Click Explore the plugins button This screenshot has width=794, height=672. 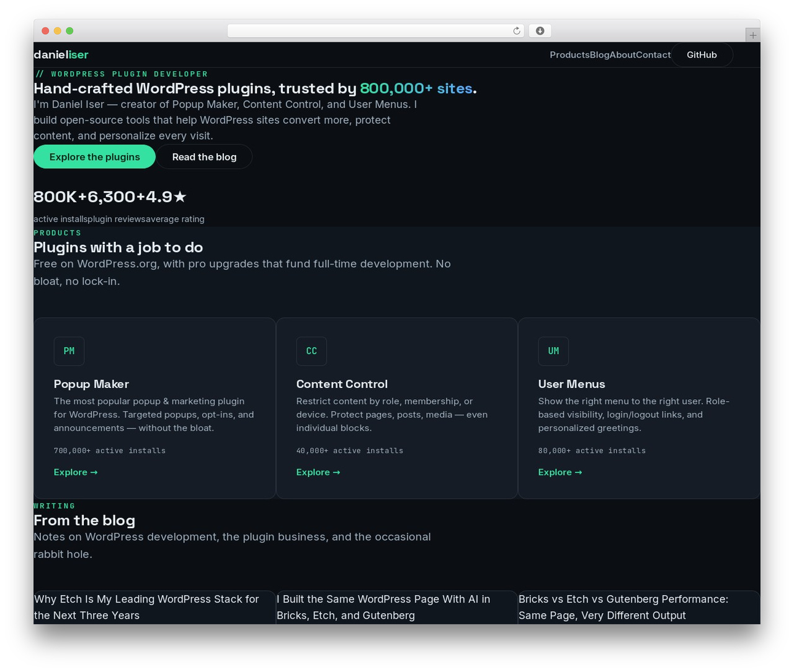(94, 157)
